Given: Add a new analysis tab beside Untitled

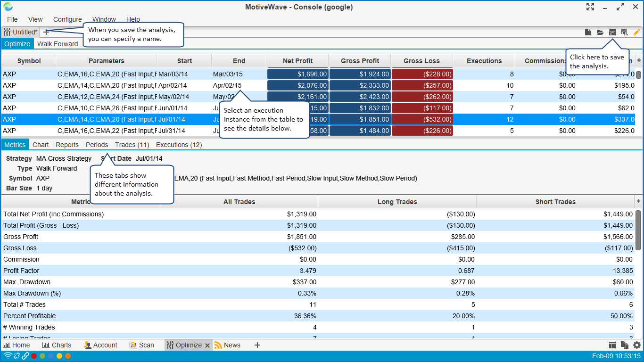Looking at the screenshot, I should 46,32.
